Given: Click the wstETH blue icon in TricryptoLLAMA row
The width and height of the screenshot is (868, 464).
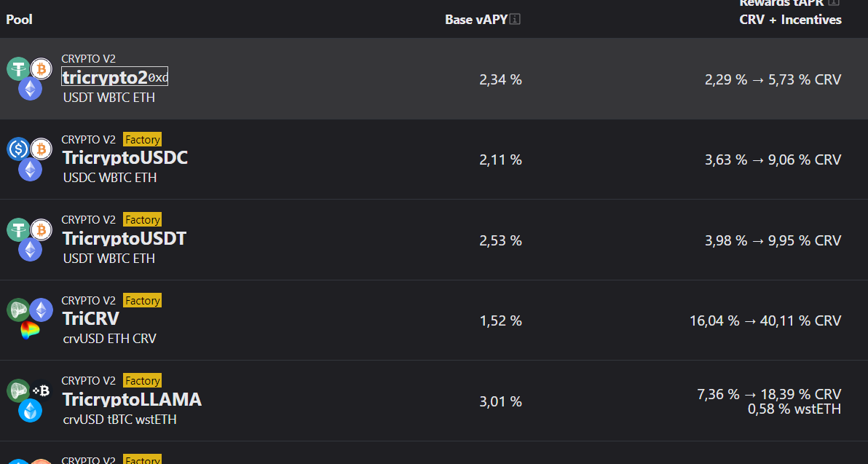Looking at the screenshot, I should pos(30,410).
